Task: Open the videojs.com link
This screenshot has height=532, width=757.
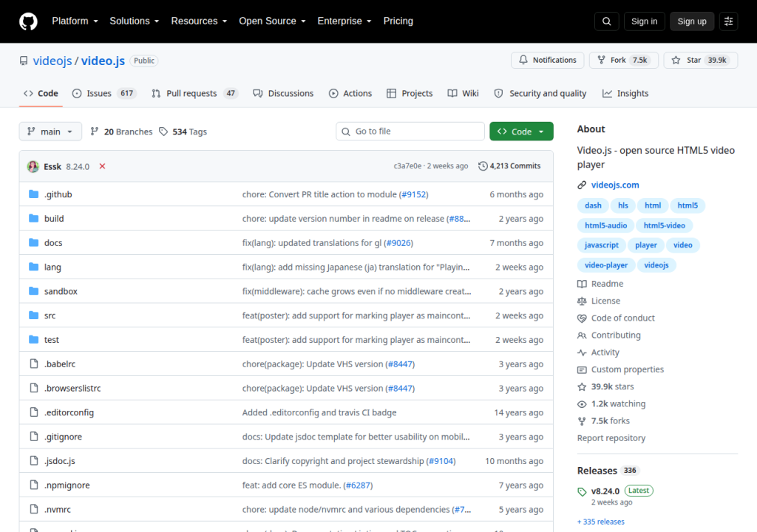Action: click(x=615, y=185)
